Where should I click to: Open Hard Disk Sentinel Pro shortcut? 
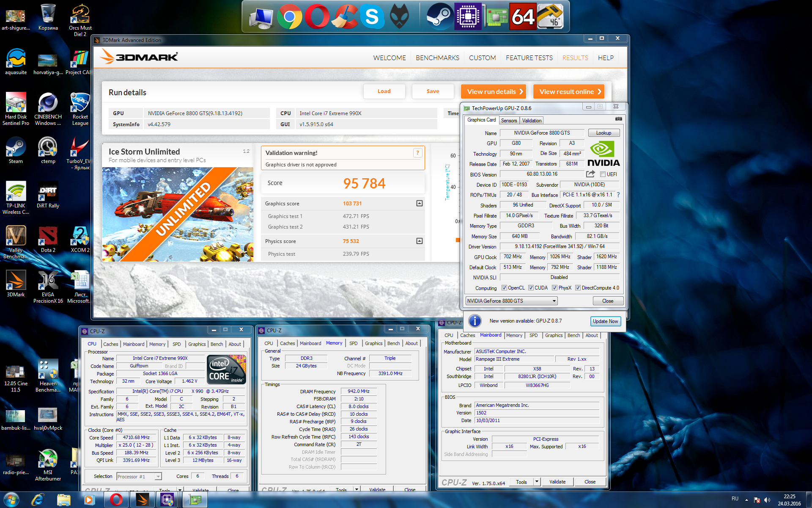pos(16,109)
